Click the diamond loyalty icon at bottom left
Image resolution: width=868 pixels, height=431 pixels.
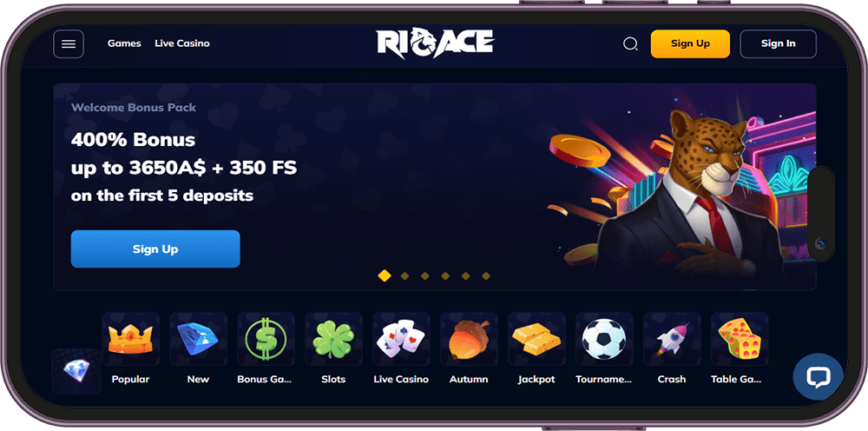click(76, 371)
